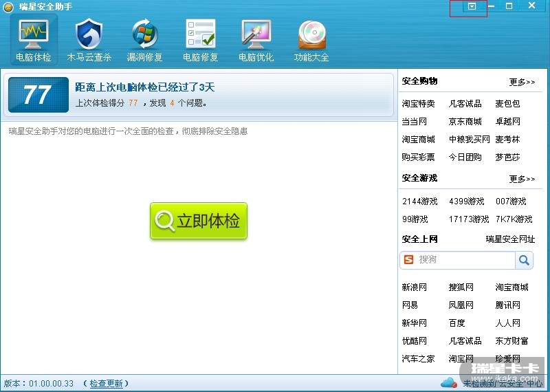Close the Rising window
This screenshot has width=550, height=392.
click(531, 6)
